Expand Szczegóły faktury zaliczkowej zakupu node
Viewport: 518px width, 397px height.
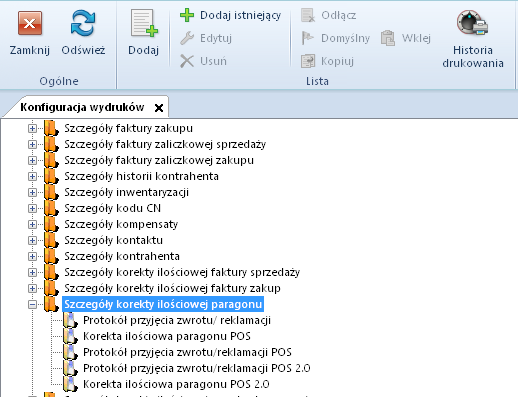[x=32, y=160]
